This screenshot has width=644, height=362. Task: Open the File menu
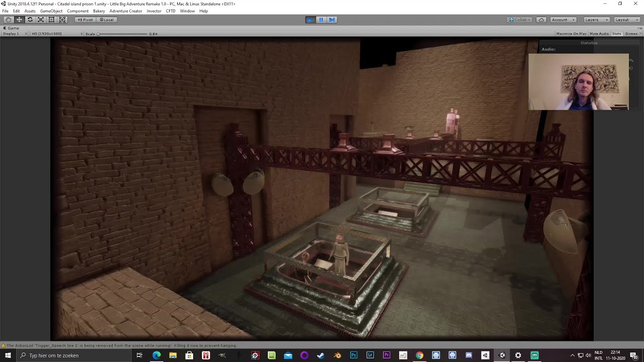(x=5, y=11)
